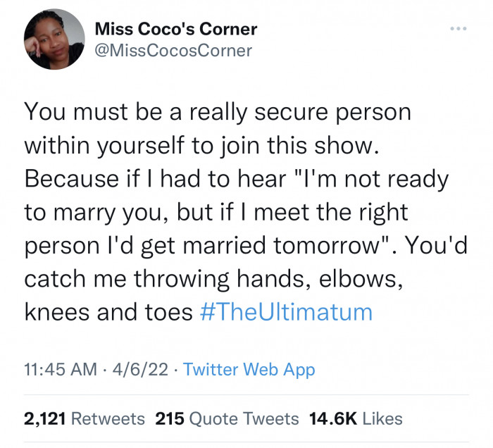
Task: Click the 11:45 AM timestamp
Action: coord(61,369)
